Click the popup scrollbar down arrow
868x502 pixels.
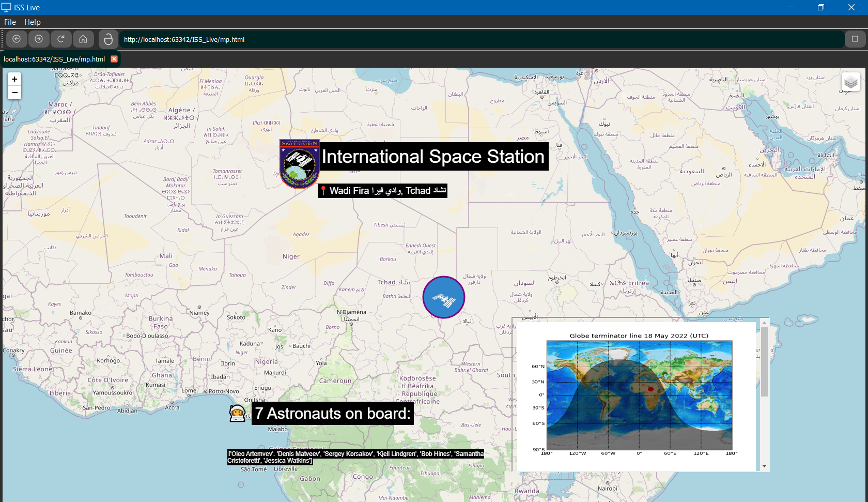pyautogui.click(x=764, y=466)
